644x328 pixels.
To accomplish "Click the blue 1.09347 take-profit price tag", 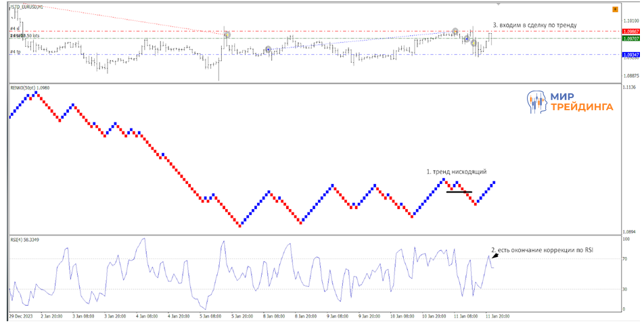I will 630,55.
